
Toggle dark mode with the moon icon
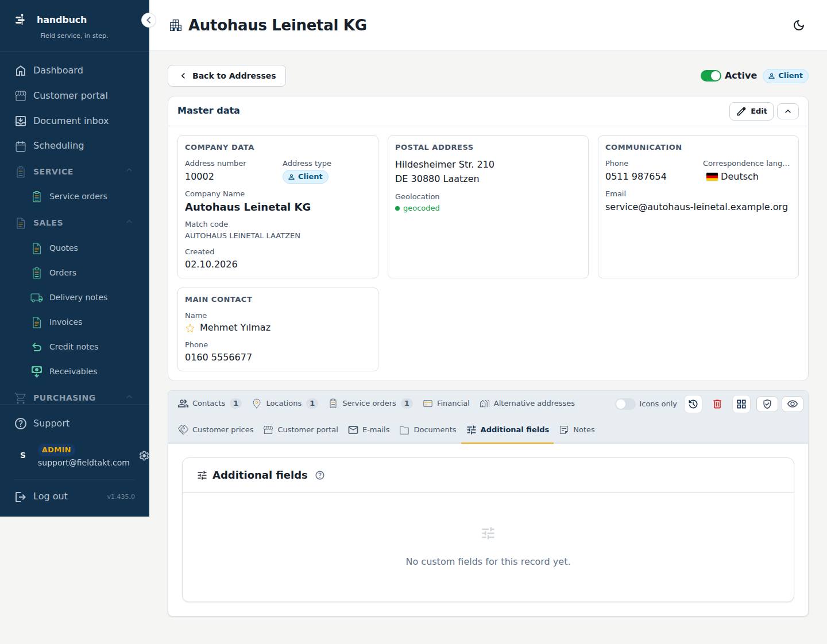[798, 25]
